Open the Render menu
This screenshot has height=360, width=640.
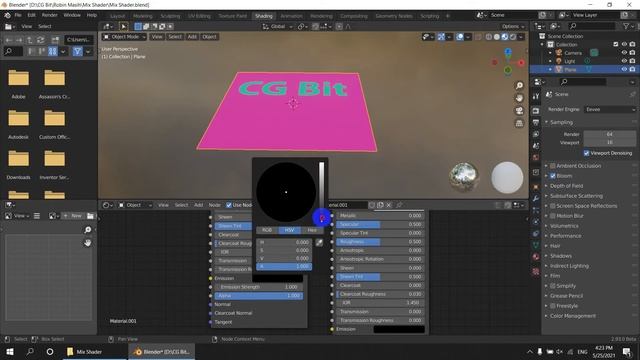pos(50,15)
